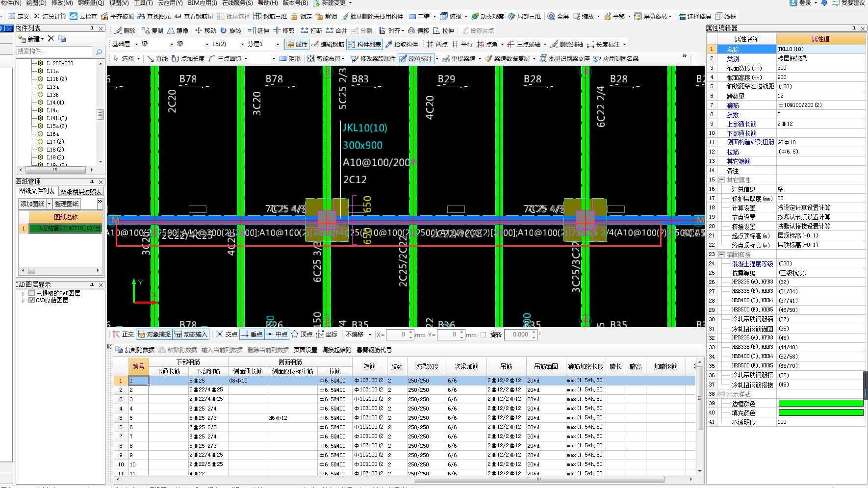Click the 解锁 unlock icon
The image size is (868, 488).
click(320, 16)
